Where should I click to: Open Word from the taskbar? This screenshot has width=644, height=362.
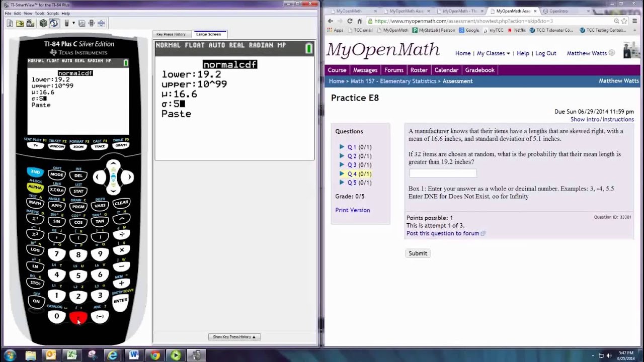point(134,355)
